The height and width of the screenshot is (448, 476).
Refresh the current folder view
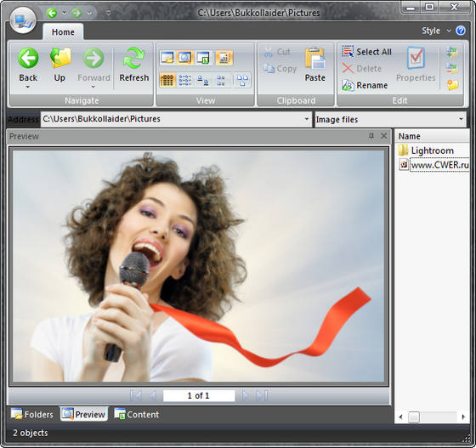point(134,65)
